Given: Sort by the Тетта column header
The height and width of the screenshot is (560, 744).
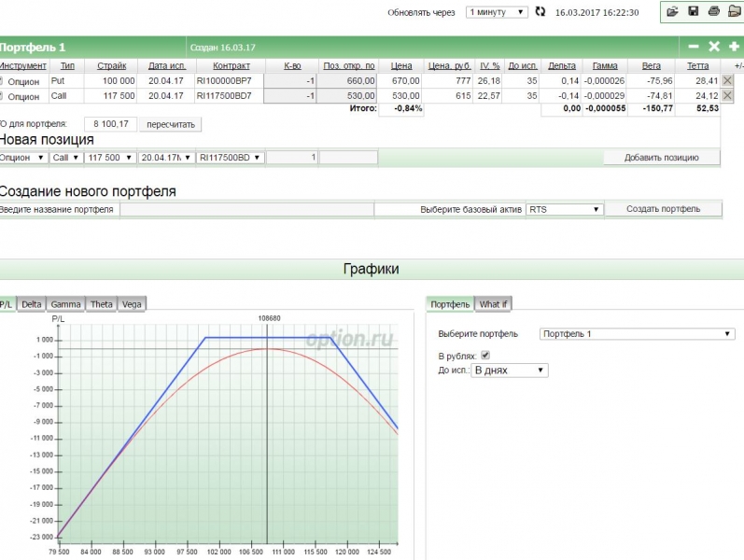Looking at the screenshot, I should tap(697, 65).
